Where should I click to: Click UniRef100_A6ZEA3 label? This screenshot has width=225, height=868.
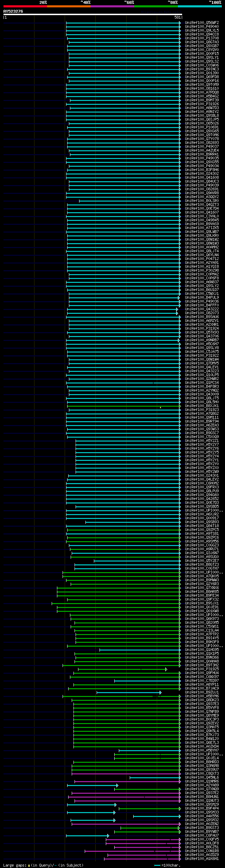[202, 425]
